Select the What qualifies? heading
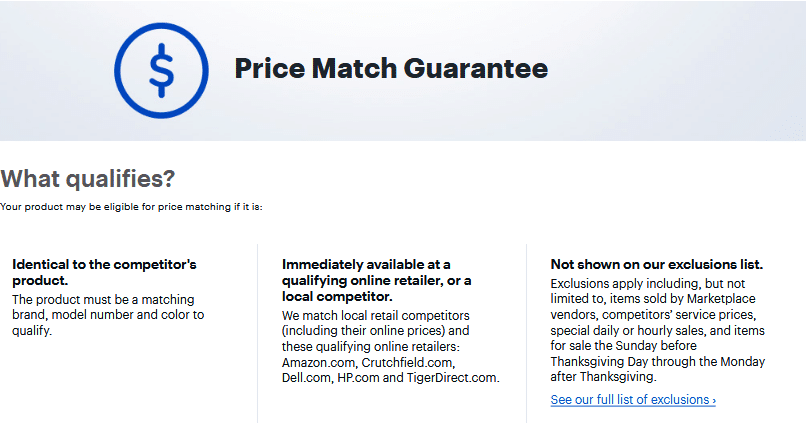 [x=88, y=178]
